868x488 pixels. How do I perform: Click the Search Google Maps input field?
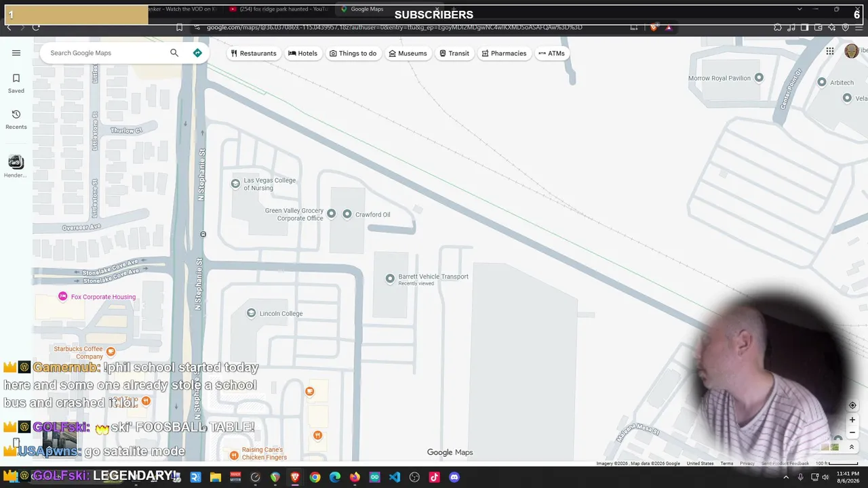point(105,53)
